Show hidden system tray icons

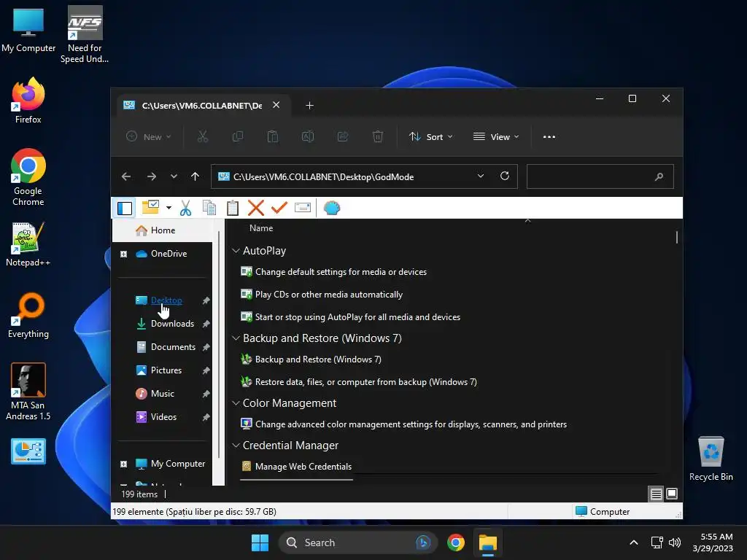[x=634, y=542]
